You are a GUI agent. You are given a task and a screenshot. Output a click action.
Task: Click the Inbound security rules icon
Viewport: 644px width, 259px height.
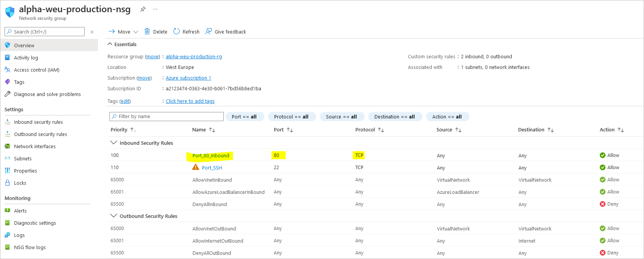[8, 122]
